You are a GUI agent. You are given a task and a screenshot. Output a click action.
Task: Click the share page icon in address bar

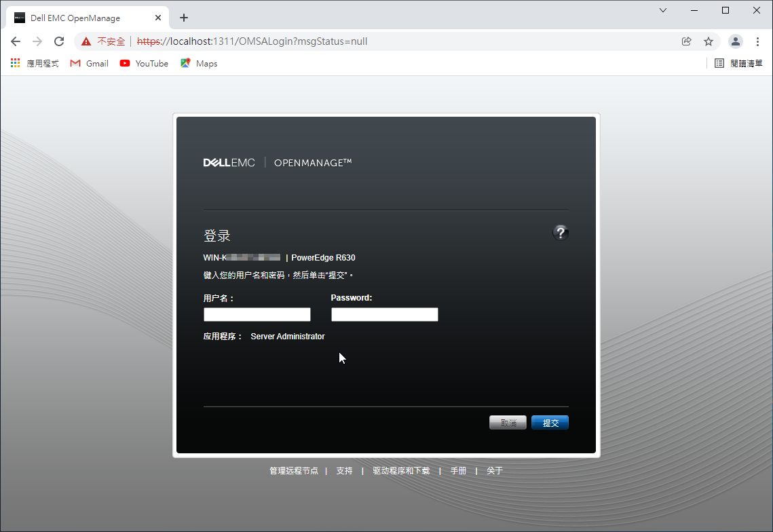[x=686, y=41]
